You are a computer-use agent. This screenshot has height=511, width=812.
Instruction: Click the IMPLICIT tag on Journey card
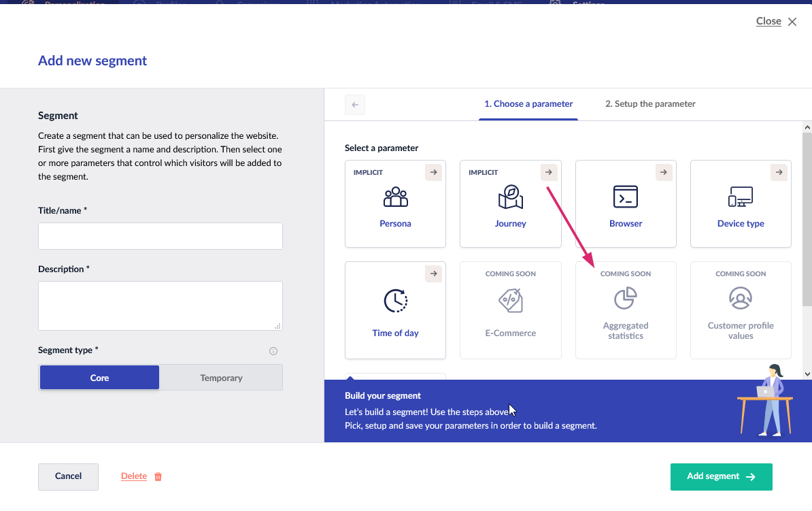483,172
